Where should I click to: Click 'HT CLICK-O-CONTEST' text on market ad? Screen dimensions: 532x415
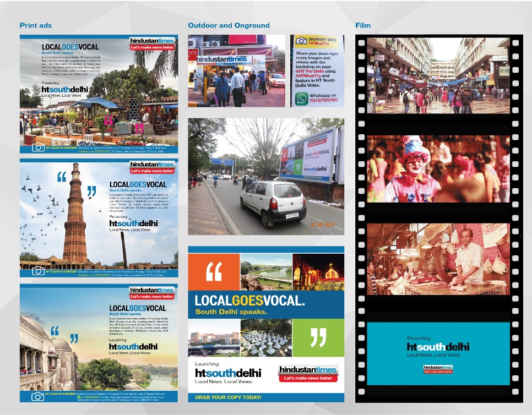[x=62, y=148]
